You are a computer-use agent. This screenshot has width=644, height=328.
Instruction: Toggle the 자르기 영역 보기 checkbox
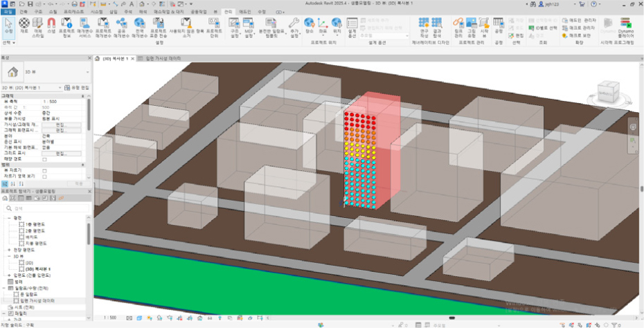(45, 176)
